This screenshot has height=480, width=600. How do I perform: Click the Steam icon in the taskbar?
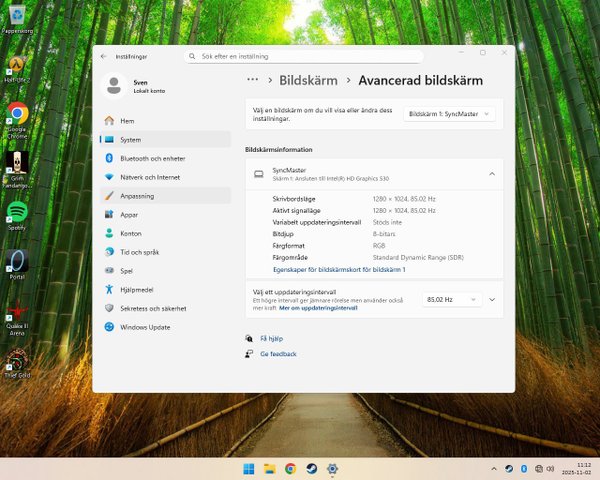pos(311,468)
